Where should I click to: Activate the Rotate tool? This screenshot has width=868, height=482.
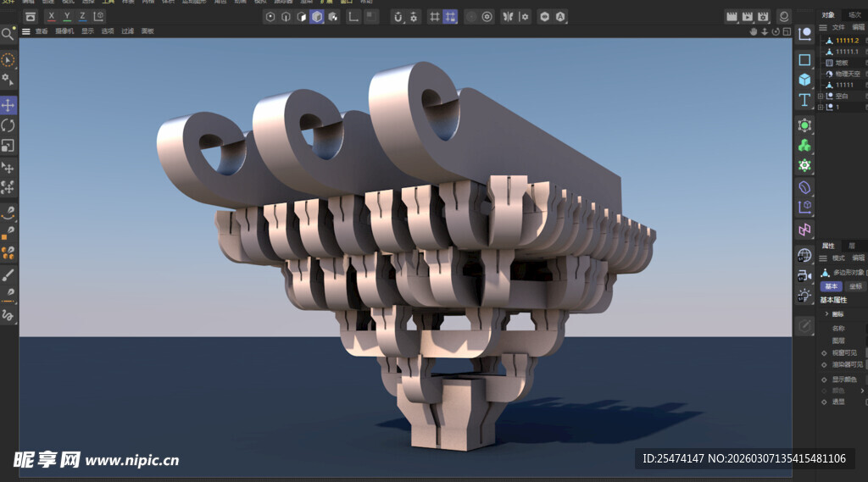(x=8, y=125)
